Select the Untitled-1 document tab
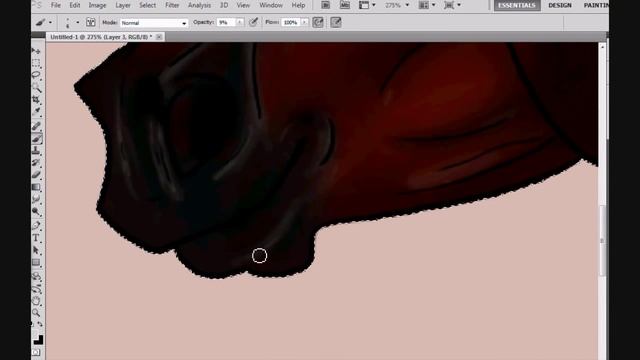This screenshot has height=360, width=640. tap(101, 37)
